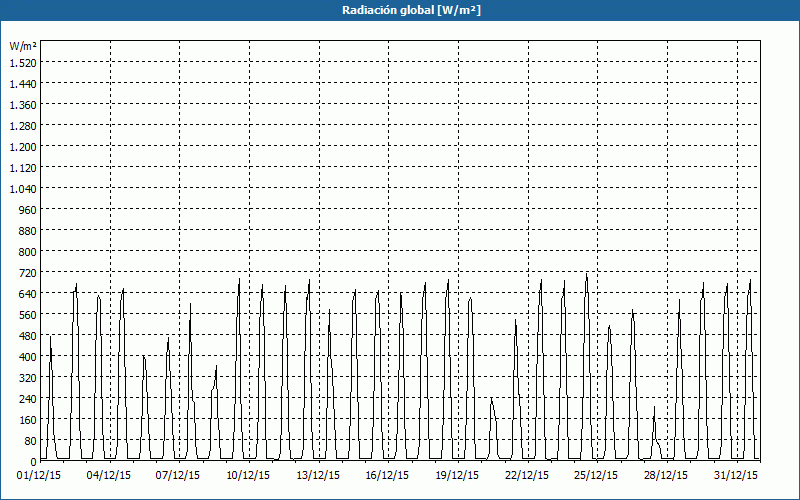Click the 400 y-axis value
Viewport: 800px width, 500px height.
coord(28,357)
